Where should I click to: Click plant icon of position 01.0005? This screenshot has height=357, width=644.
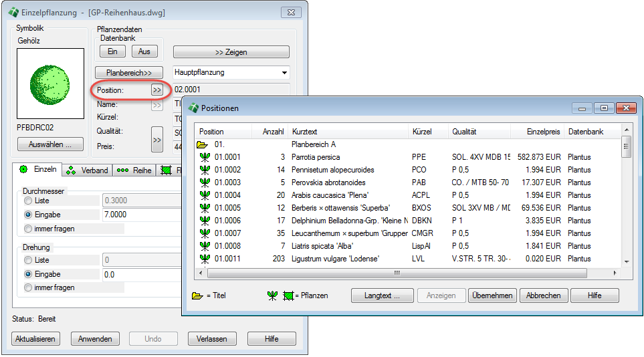[205, 208]
